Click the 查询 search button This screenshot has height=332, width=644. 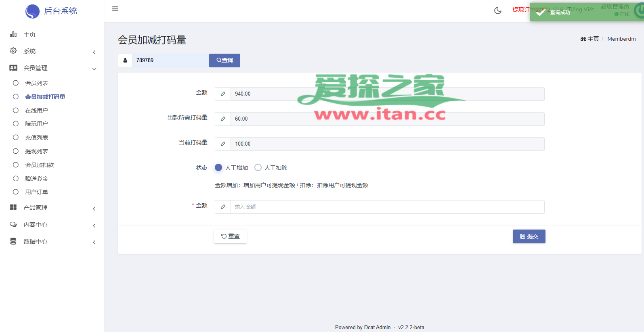coord(224,61)
